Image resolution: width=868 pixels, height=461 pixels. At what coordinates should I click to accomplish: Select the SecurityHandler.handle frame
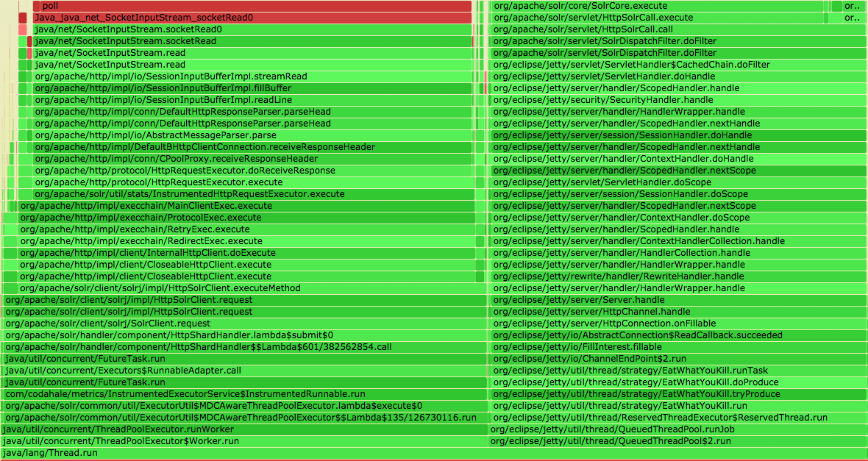tap(679, 100)
